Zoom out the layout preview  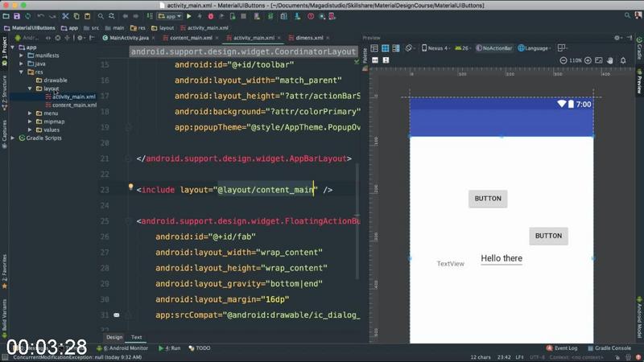point(563,60)
